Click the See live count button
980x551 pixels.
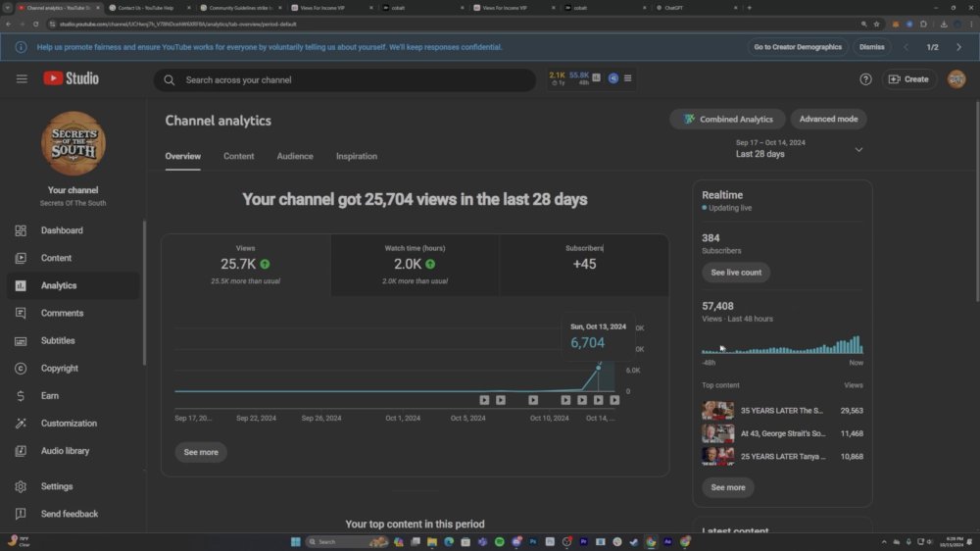[736, 273]
